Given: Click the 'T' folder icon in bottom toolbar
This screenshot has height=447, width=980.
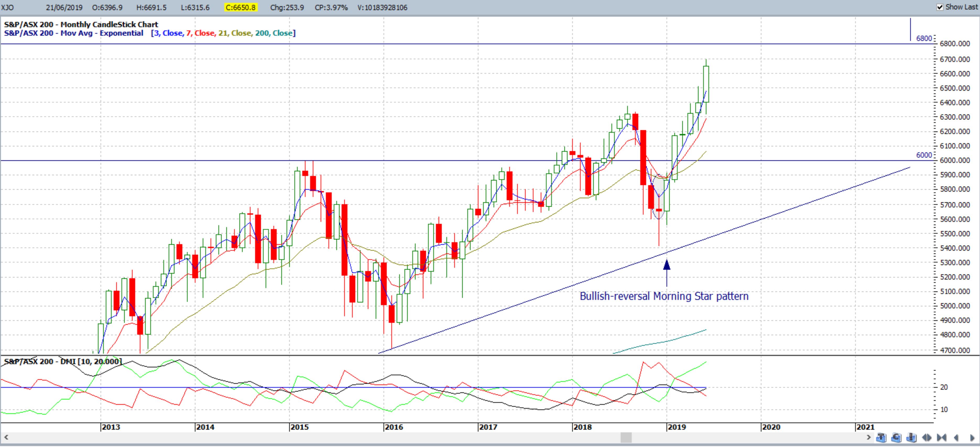Looking at the screenshot, I should point(881,438).
